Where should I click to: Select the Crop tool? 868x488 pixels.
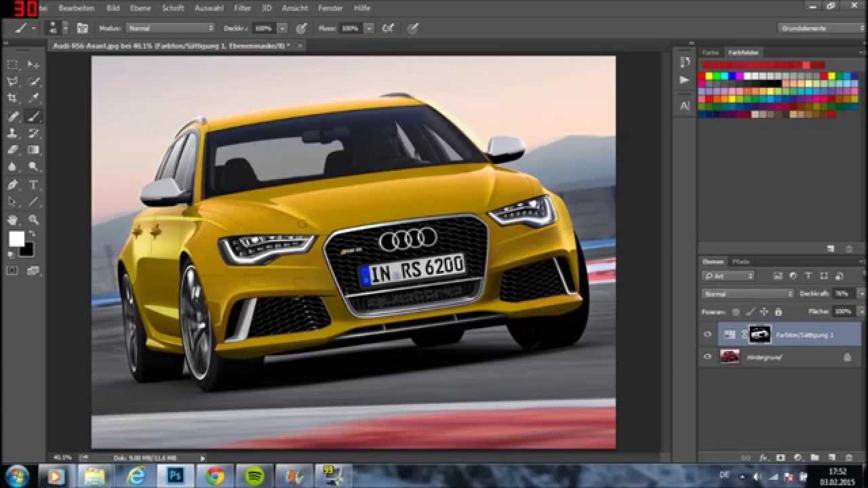tap(12, 99)
